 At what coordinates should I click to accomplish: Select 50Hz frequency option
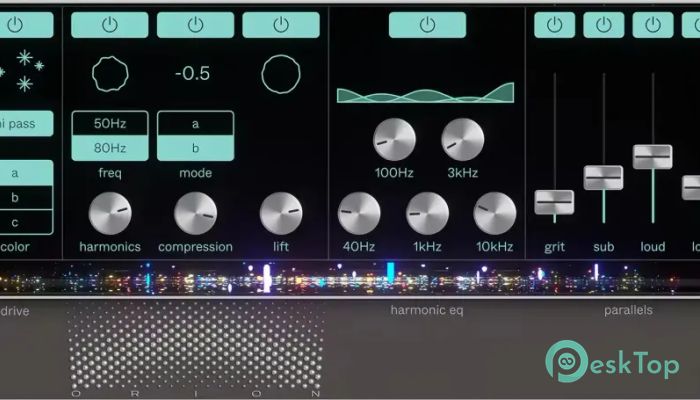(109, 124)
